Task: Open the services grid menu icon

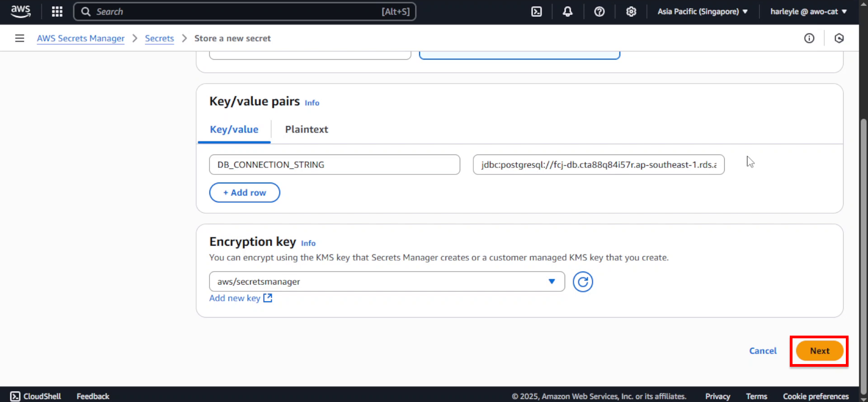Action: tap(57, 11)
